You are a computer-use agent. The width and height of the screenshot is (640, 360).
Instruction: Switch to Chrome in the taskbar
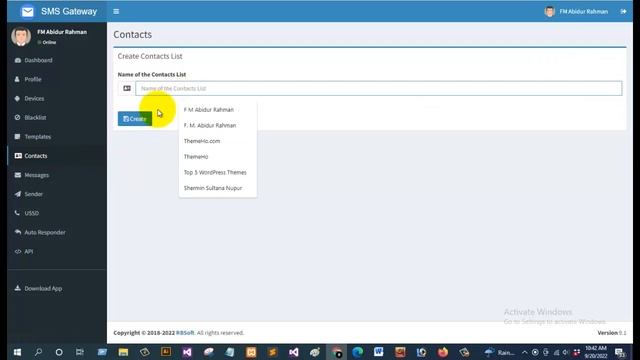337,352
